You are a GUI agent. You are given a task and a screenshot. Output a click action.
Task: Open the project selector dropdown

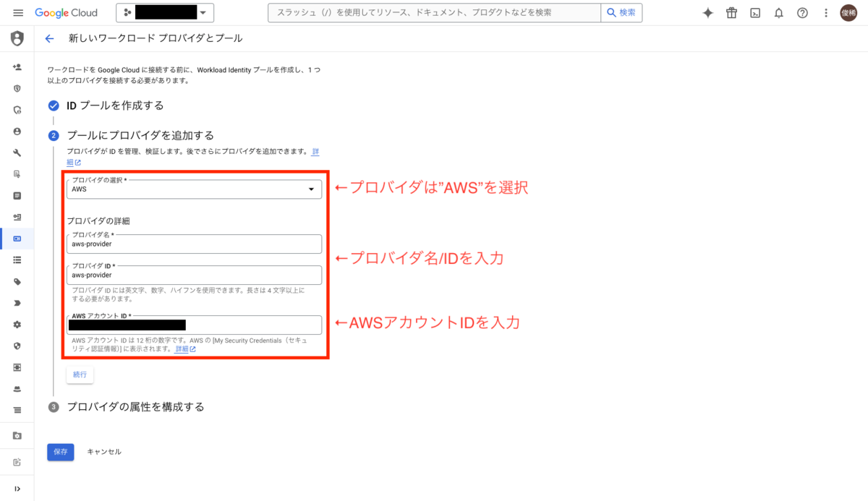tap(165, 13)
